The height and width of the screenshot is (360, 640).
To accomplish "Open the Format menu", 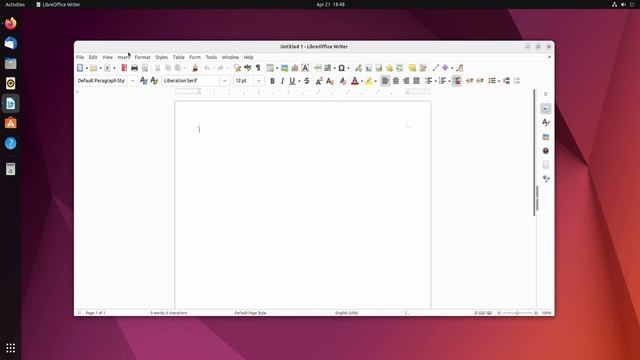I will pos(142,58).
